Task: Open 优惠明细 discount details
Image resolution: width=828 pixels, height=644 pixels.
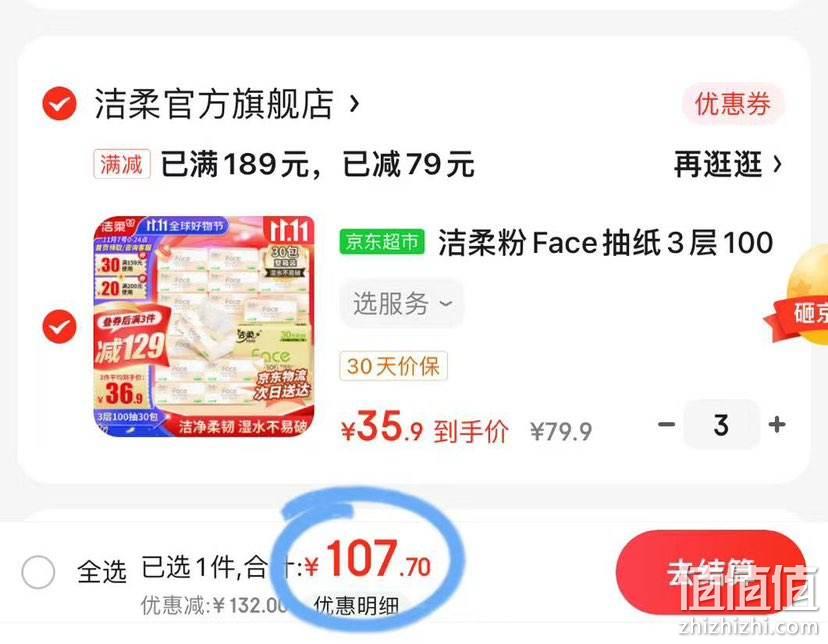Action: (x=356, y=605)
